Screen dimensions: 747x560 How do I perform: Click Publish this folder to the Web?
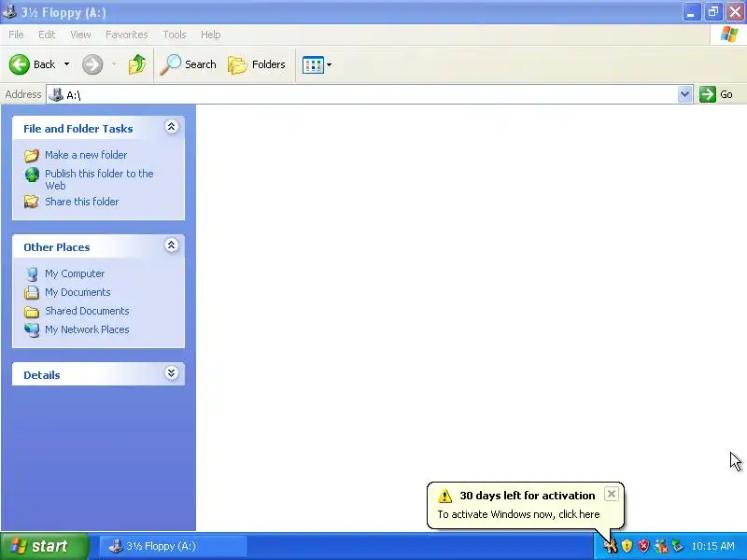99,179
